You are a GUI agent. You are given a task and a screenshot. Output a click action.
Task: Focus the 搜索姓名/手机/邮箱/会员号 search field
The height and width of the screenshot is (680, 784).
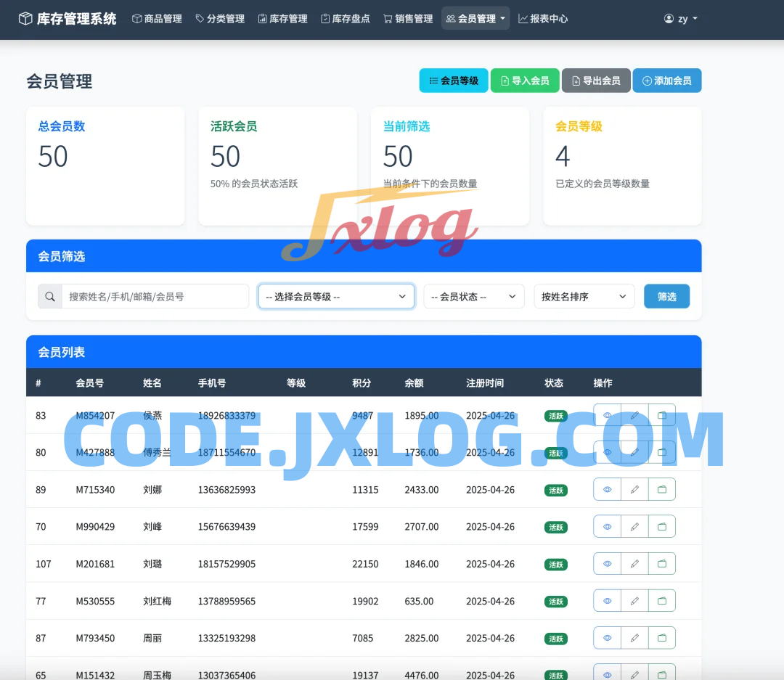155,297
